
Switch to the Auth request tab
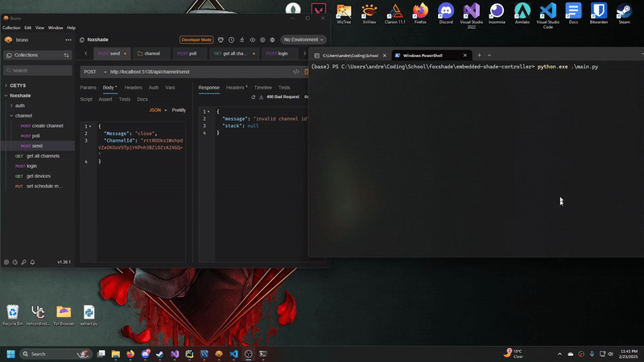[154, 88]
